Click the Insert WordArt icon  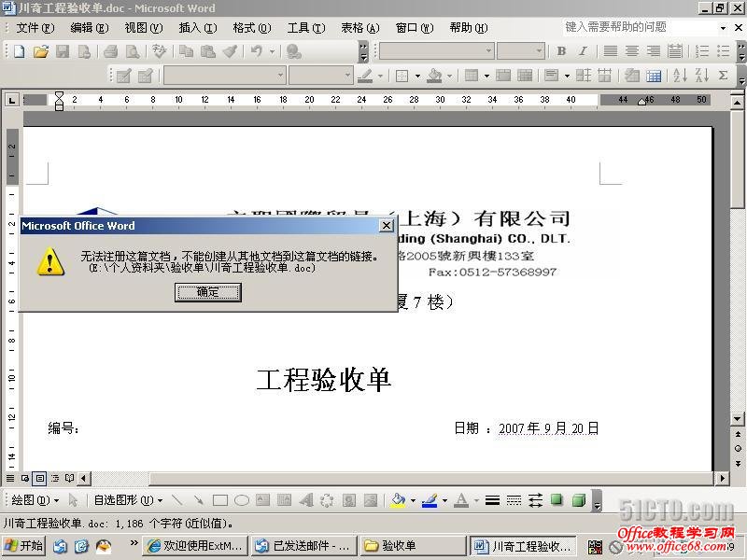pyautogui.click(x=306, y=500)
